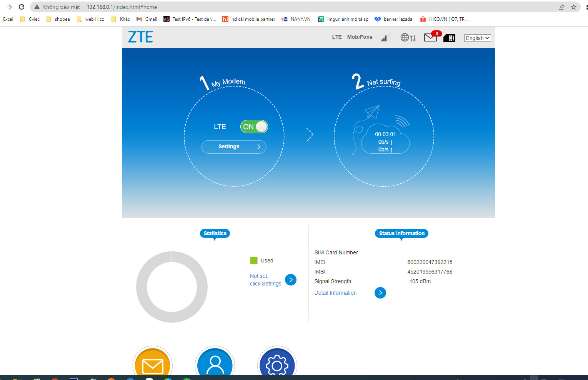Open the Gmail bookmark
Viewport: 588px width, 380px height.
(x=147, y=19)
